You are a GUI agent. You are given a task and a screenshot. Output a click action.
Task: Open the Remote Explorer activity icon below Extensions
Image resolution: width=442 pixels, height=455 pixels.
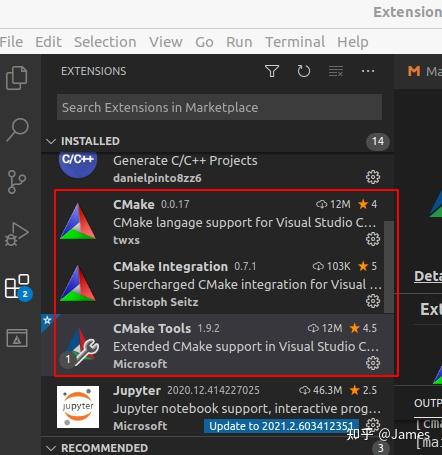coord(17,338)
